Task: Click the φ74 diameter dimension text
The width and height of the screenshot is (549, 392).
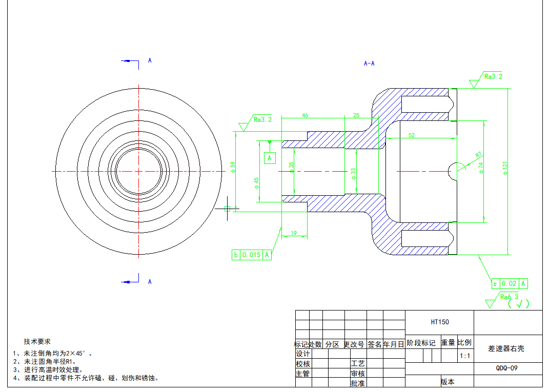Action: [x=481, y=169]
